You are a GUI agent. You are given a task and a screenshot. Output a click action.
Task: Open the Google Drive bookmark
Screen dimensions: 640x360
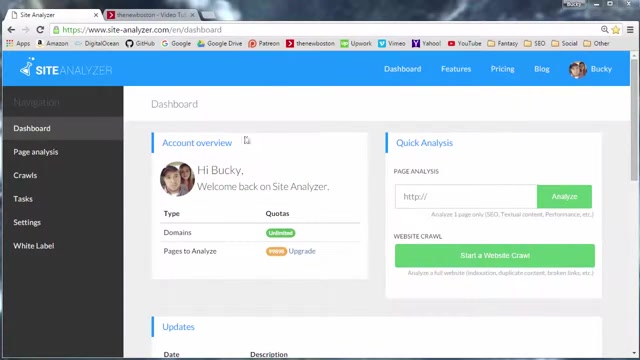(x=220, y=43)
